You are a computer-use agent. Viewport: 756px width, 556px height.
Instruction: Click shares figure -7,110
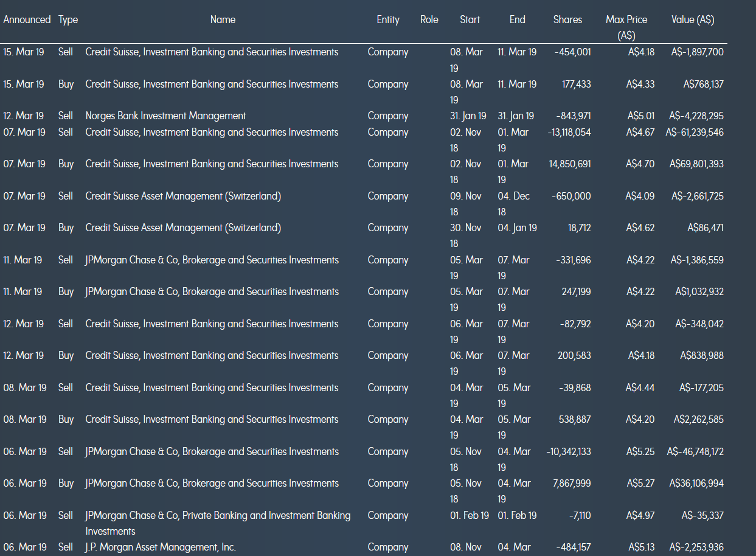(x=580, y=515)
